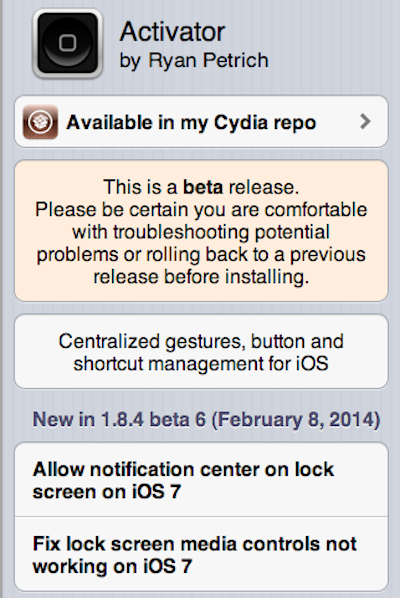Click the Activator home button app icon

point(67,43)
